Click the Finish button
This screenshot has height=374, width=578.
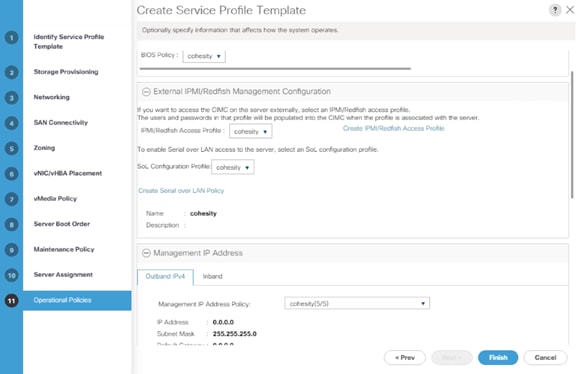point(498,357)
